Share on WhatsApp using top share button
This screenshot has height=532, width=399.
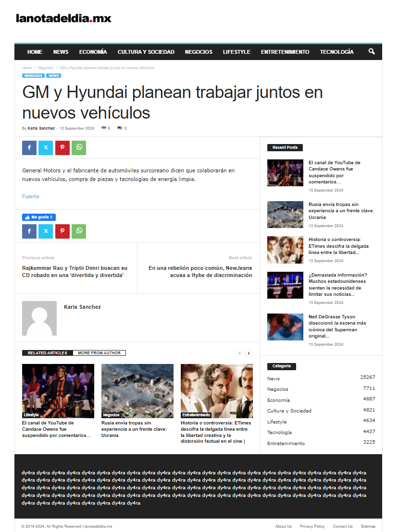79,147
